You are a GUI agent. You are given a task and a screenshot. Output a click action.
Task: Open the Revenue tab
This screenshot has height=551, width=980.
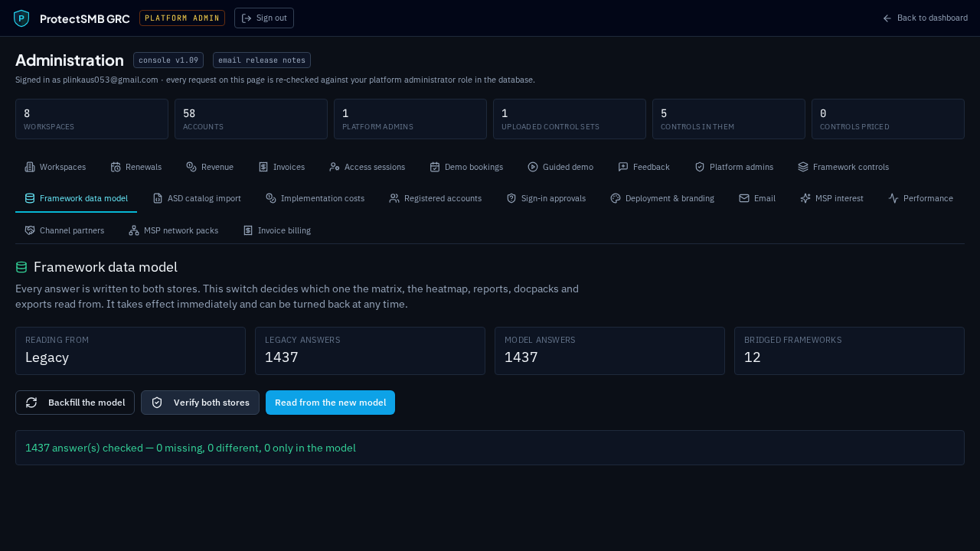(210, 167)
